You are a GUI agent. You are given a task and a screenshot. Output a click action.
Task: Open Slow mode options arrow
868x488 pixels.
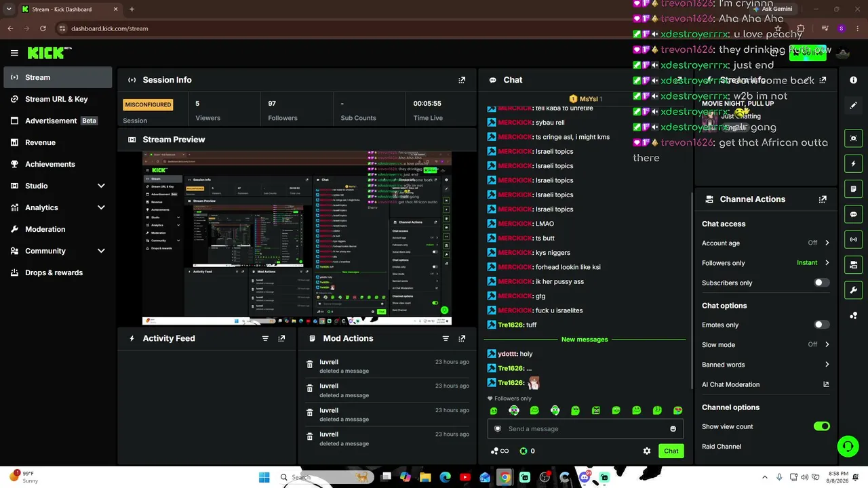pyautogui.click(x=827, y=344)
